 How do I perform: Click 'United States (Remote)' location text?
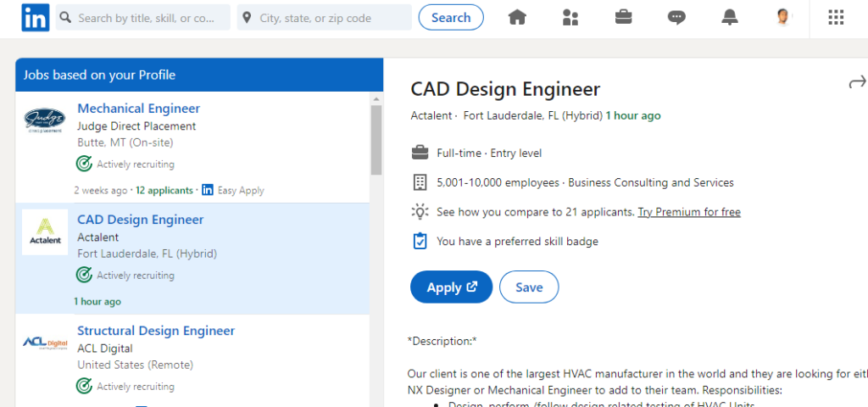[x=135, y=365]
